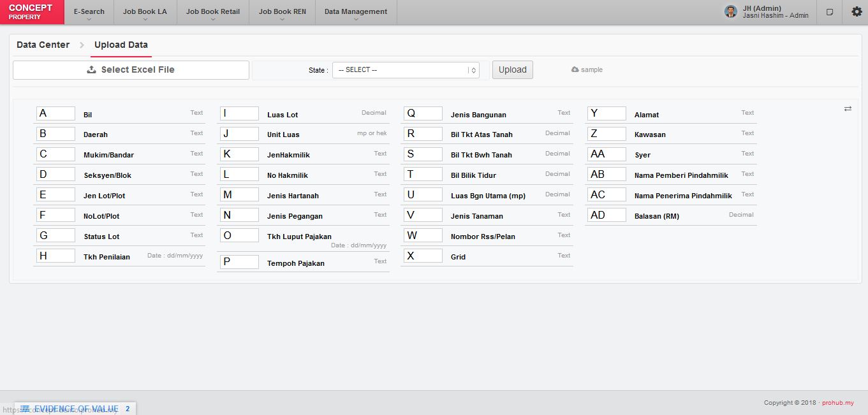Open the Job Book LA menu

click(145, 12)
